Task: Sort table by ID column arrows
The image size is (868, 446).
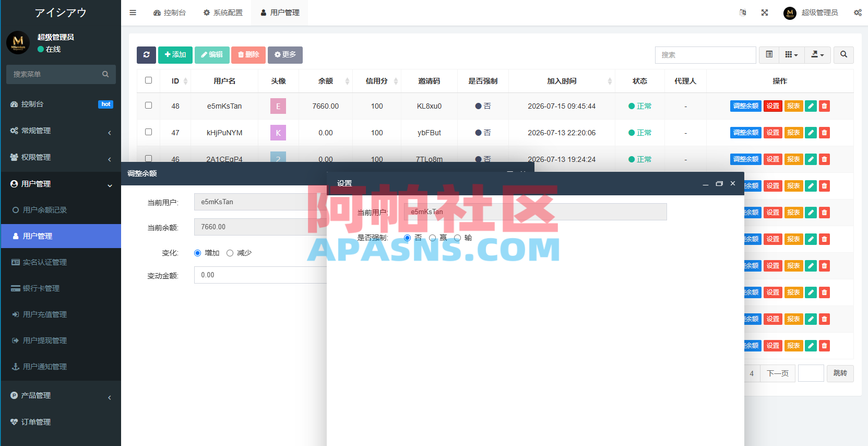Action: (185, 81)
